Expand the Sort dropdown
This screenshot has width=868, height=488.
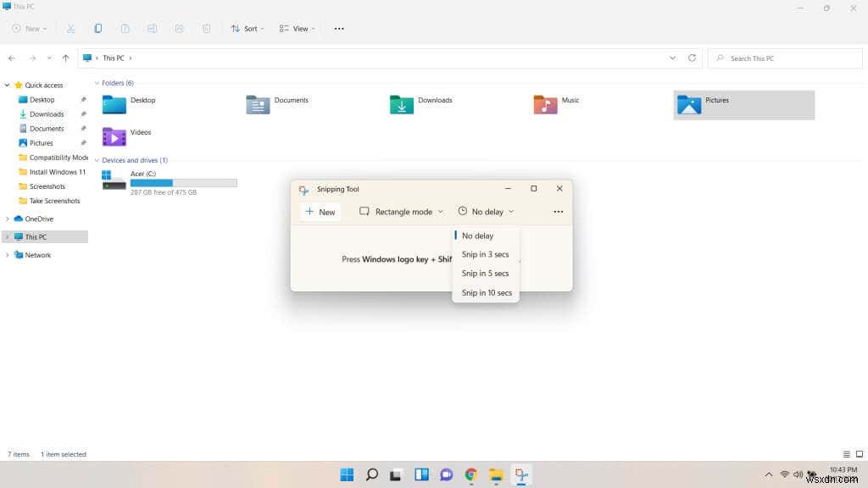(247, 28)
